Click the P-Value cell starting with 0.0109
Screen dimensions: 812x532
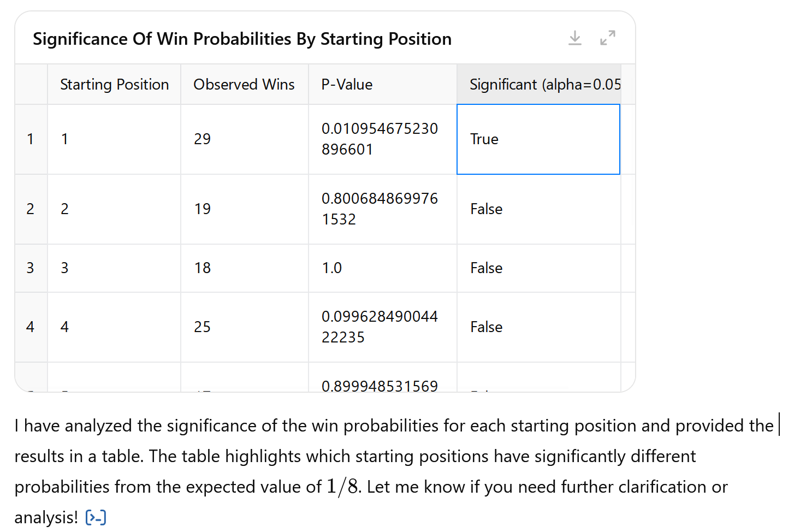pos(382,139)
